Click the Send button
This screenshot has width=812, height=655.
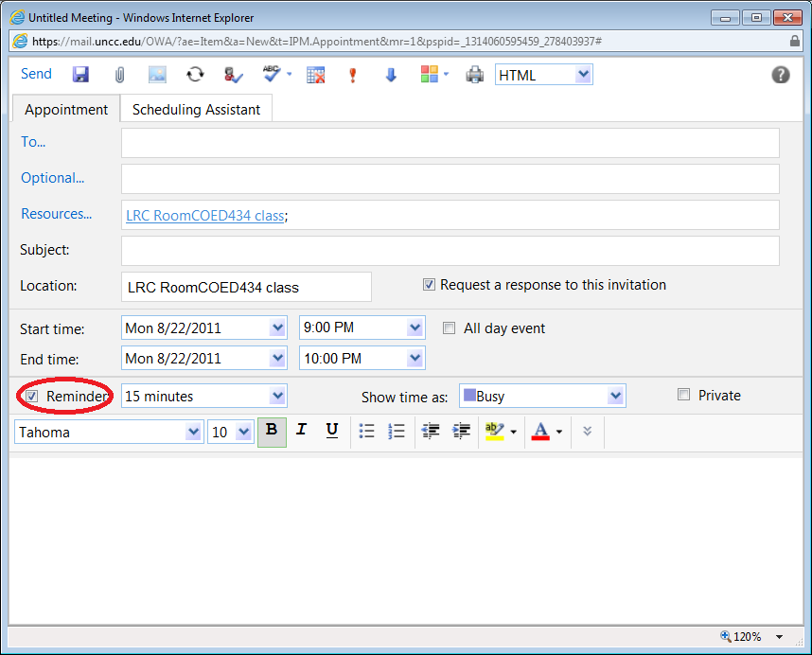pos(36,74)
